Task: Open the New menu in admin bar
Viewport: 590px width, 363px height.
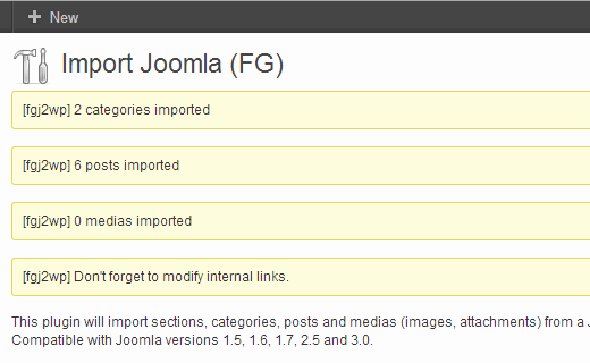Action: tap(53, 17)
